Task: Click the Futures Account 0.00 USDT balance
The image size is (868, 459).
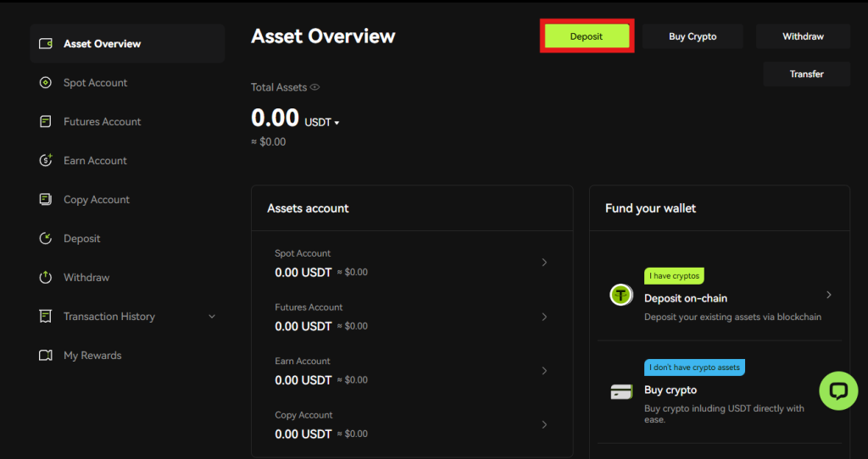Action: [x=303, y=326]
